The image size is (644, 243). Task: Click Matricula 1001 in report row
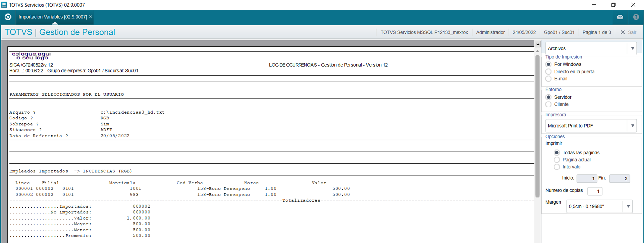coord(135,188)
